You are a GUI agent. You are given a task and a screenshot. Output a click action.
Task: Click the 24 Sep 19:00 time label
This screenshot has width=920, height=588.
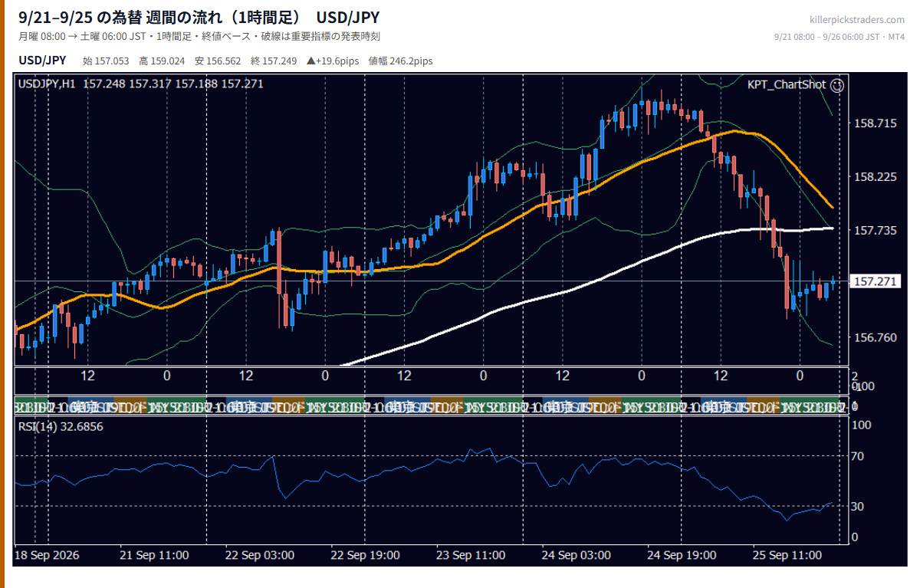coord(682,554)
